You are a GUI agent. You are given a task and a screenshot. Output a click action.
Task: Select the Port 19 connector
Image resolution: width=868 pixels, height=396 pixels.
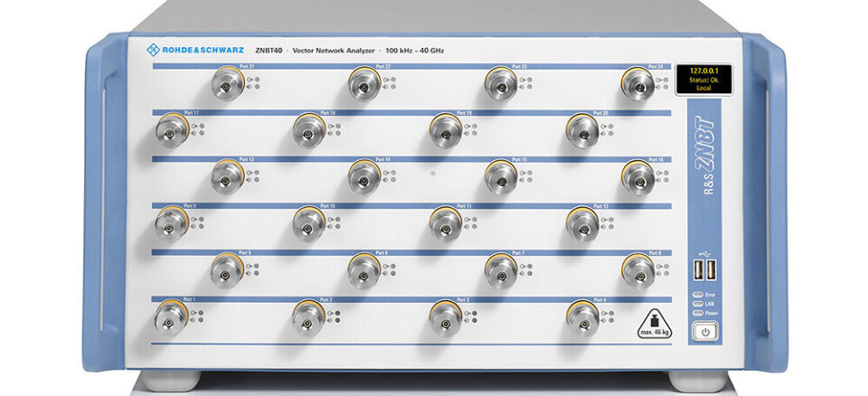(x=446, y=131)
